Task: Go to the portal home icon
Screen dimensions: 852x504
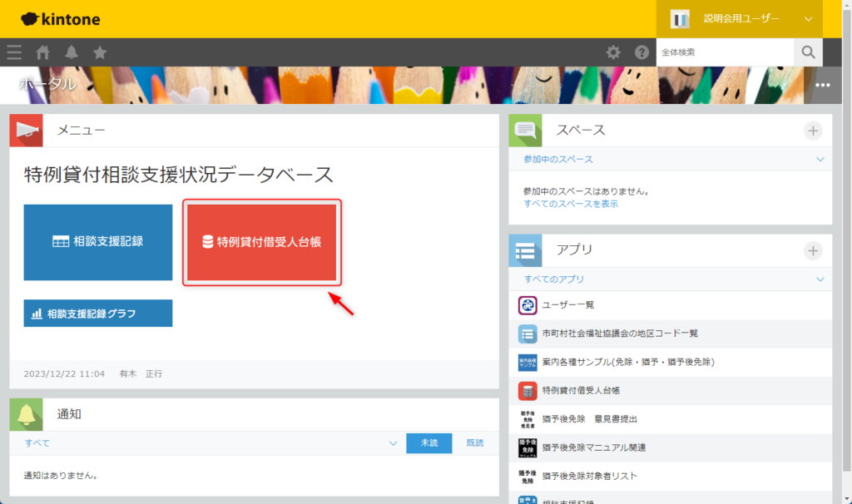Action: pos(42,52)
